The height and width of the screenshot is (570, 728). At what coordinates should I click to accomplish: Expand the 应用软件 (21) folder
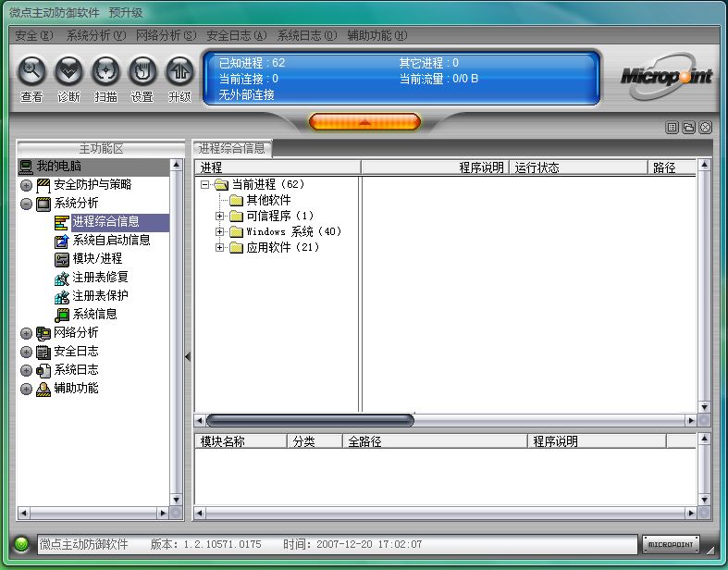[219, 247]
